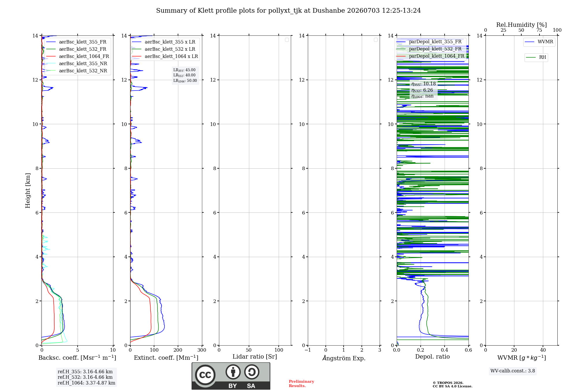
Task: Click the empty legend box in Lidar ratio panel
Action: 287,40
